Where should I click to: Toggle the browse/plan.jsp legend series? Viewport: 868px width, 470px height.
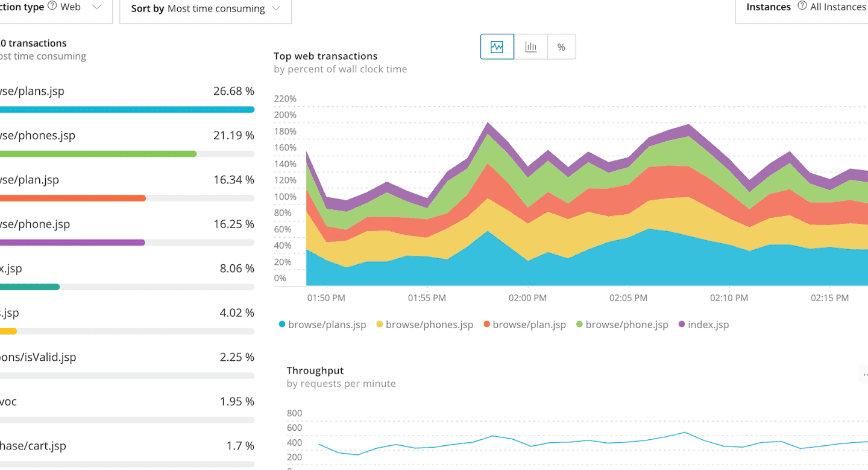point(524,325)
